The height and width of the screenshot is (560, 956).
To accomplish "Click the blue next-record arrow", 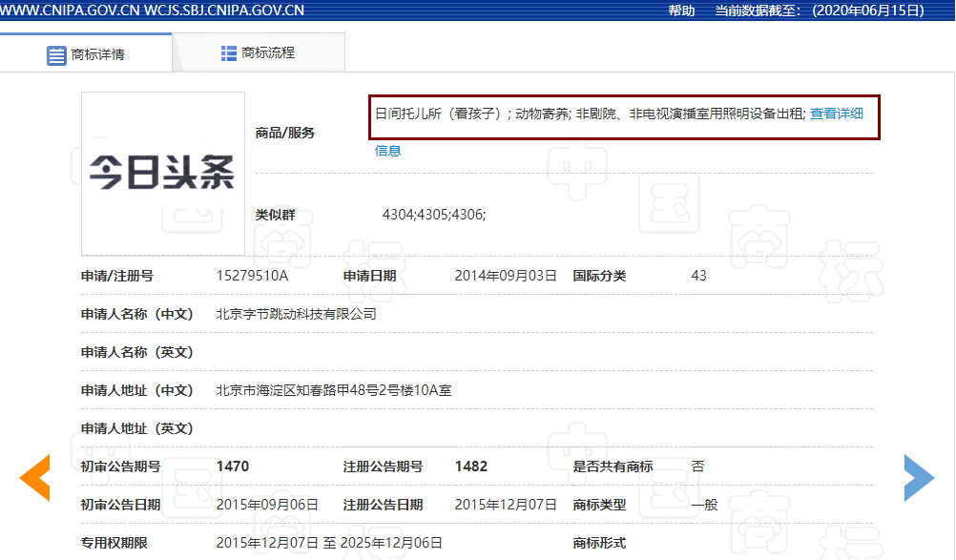I will click(919, 478).
